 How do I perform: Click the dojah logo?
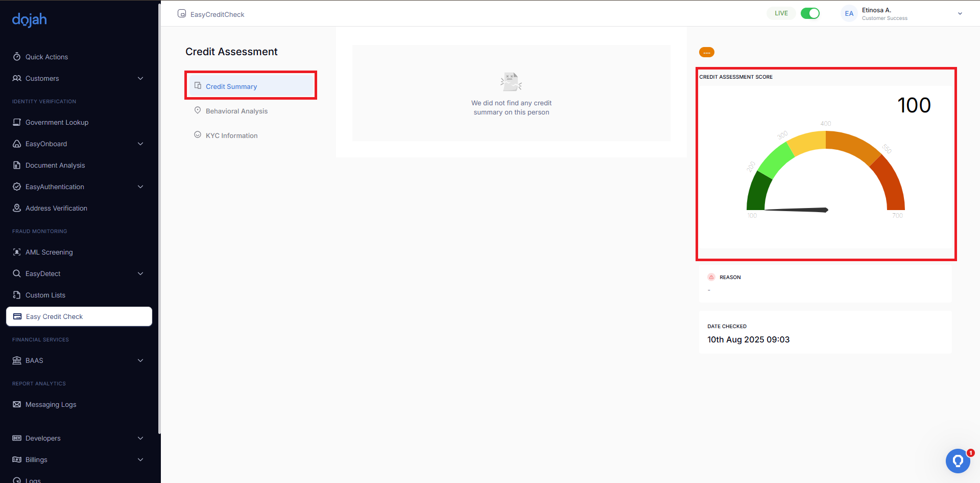pyautogui.click(x=30, y=19)
